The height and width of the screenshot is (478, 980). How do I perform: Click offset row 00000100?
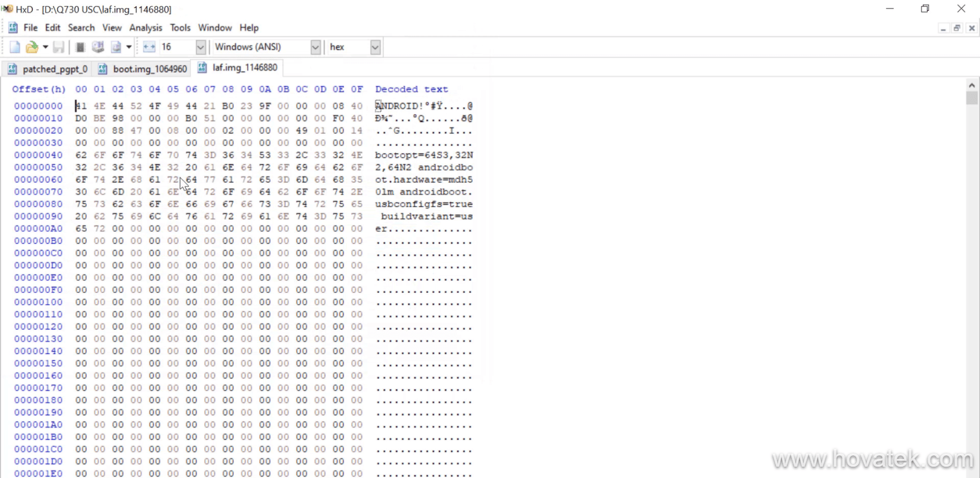click(38, 302)
